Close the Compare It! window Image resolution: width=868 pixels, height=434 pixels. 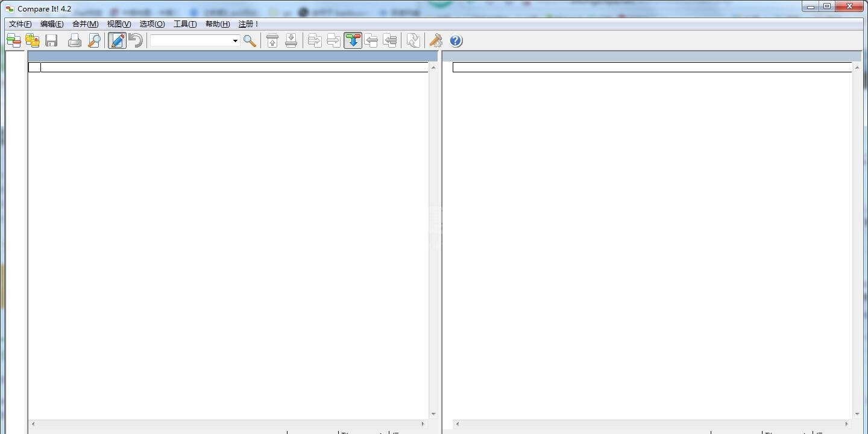(x=850, y=7)
